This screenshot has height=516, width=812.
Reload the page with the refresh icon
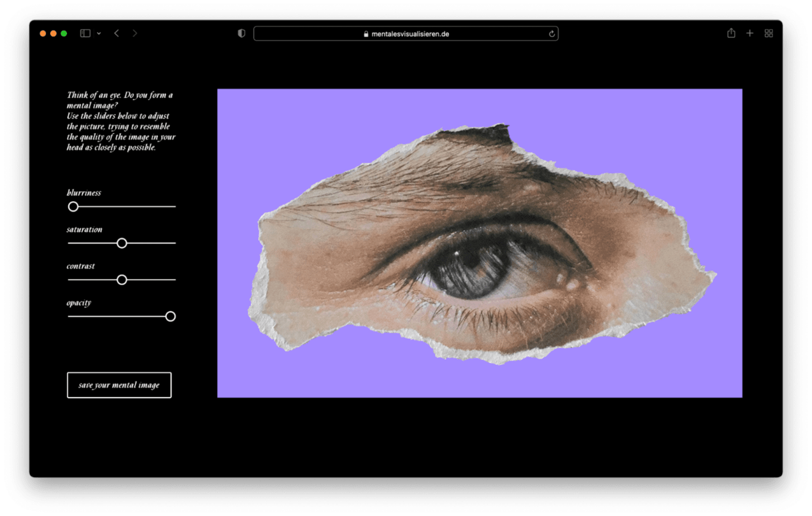click(x=552, y=34)
